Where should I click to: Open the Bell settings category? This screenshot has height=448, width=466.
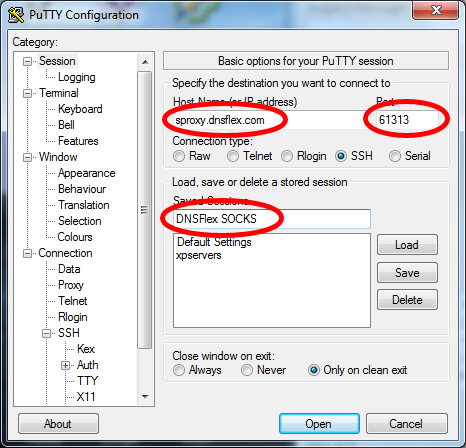coord(66,125)
